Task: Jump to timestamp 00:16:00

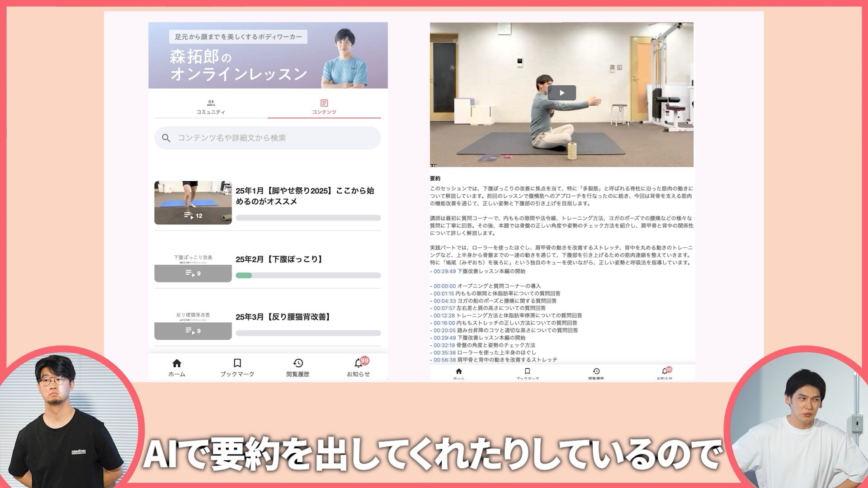Action: tap(444, 323)
